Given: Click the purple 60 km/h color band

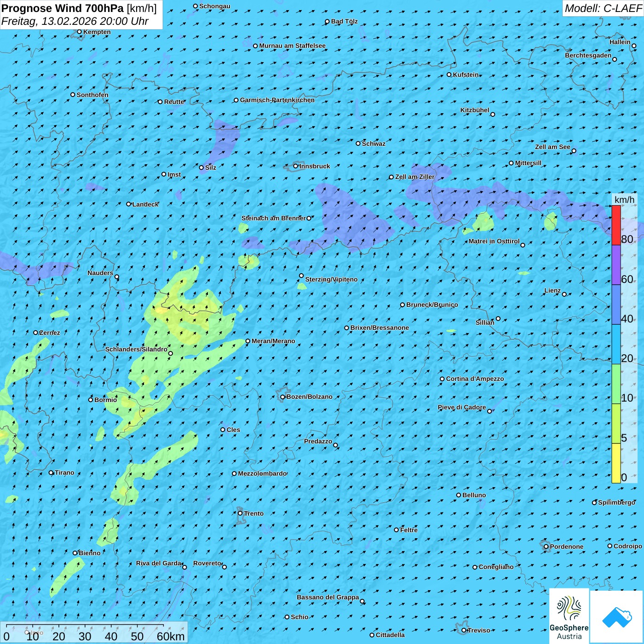Looking at the screenshot, I should point(616,265).
